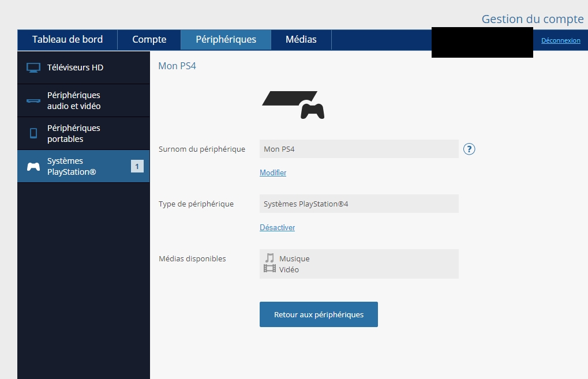Click the Surnom du périphérique field
Image resolution: width=588 pixels, height=379 pixels.
coord(358,149)
